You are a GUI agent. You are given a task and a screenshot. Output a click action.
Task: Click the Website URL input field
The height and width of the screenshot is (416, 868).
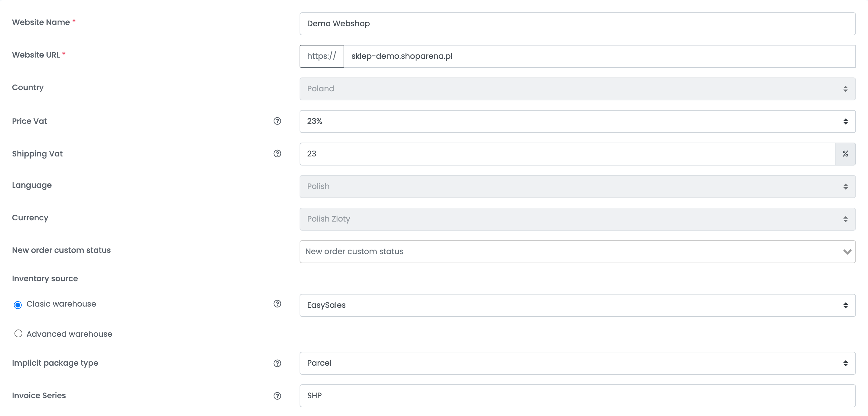[x=599, y=56]
